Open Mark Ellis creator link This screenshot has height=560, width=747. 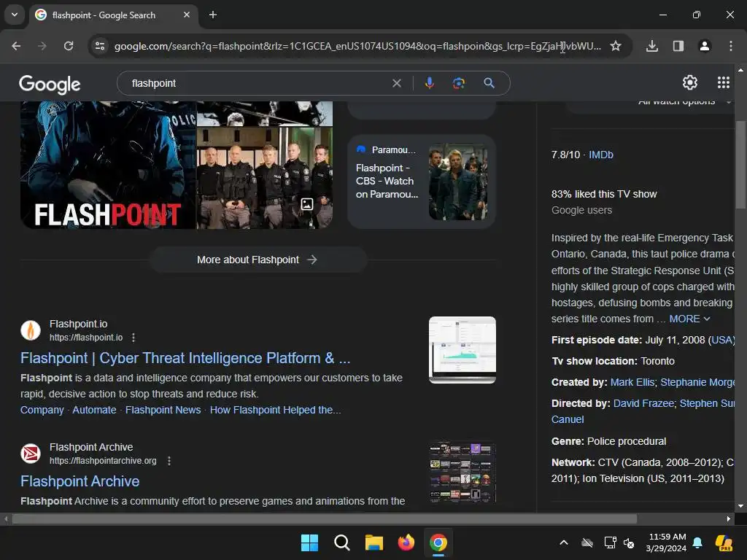pos(632,382)
